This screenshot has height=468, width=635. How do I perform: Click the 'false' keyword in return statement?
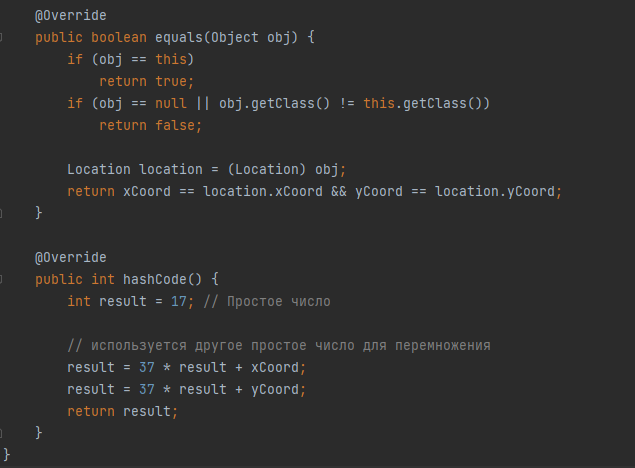(175, 125)
